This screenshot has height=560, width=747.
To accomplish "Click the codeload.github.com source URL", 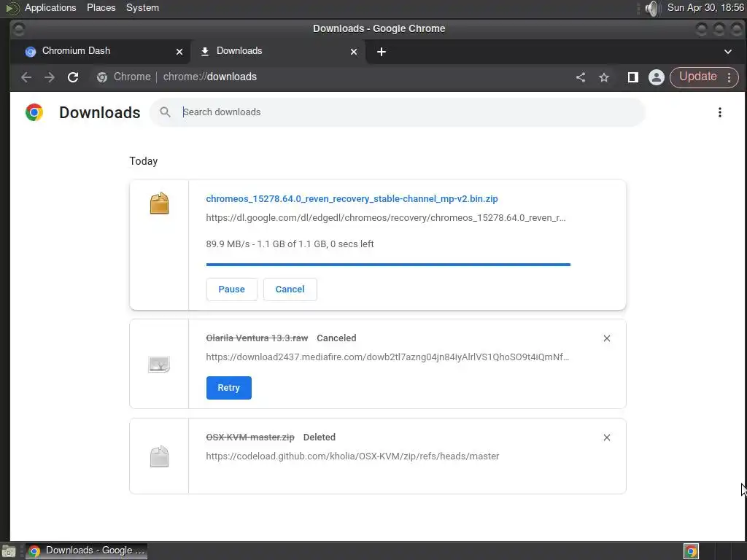I will [352, 456].
